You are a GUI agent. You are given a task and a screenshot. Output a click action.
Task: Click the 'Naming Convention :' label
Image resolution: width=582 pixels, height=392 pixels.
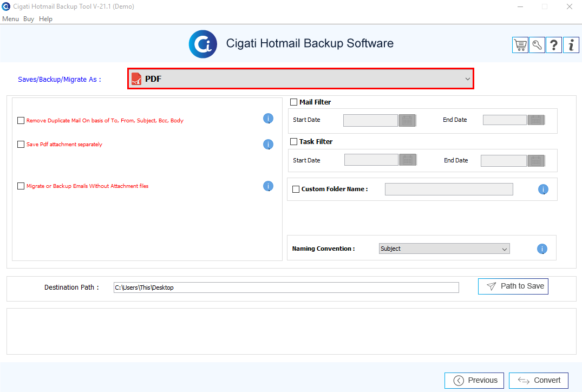[323, 249]
